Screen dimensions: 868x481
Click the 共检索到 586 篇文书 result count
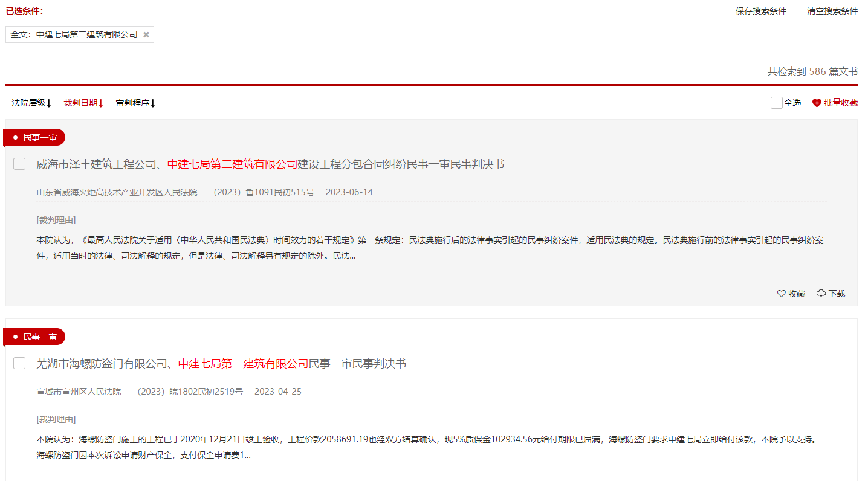click(812, 71)
